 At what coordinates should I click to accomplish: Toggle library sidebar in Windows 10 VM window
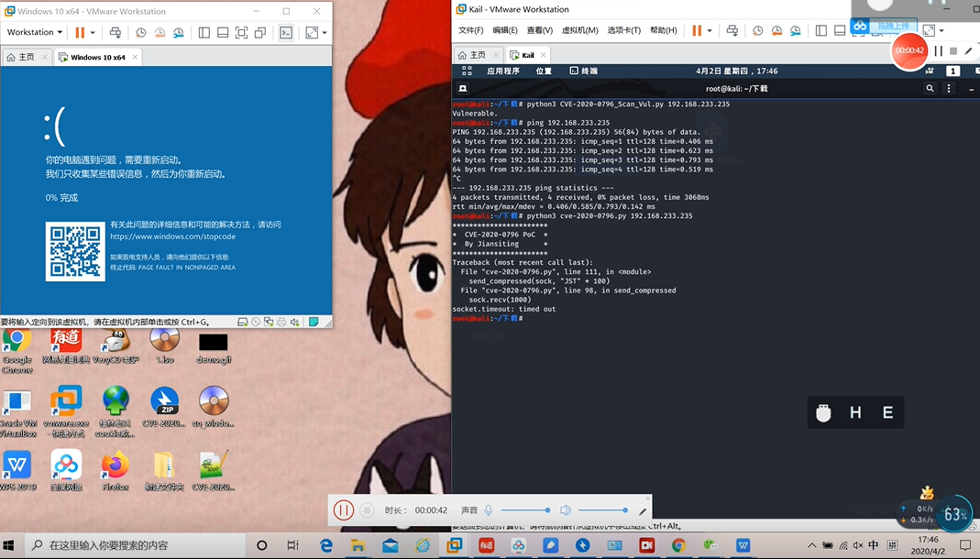pos(204,32)
